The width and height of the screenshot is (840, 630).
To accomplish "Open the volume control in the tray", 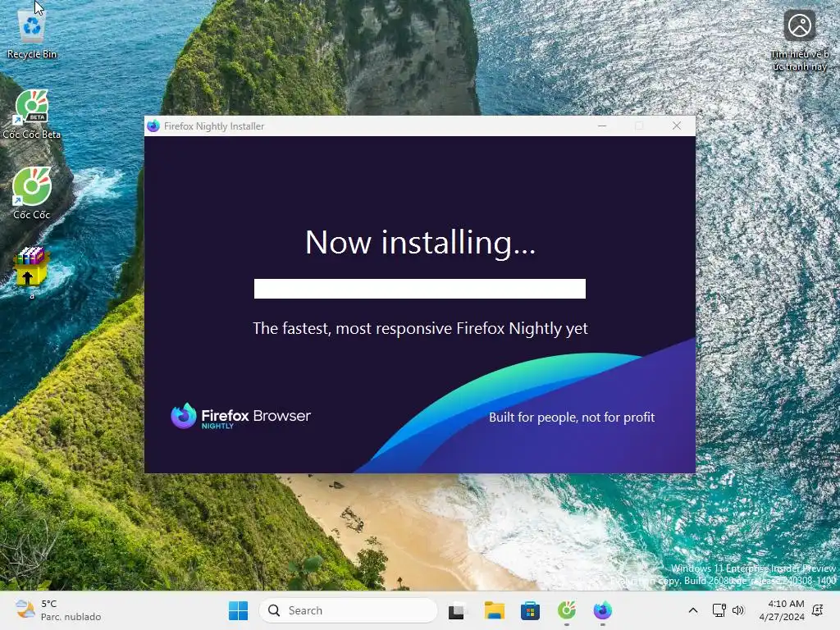I will 738,610.
